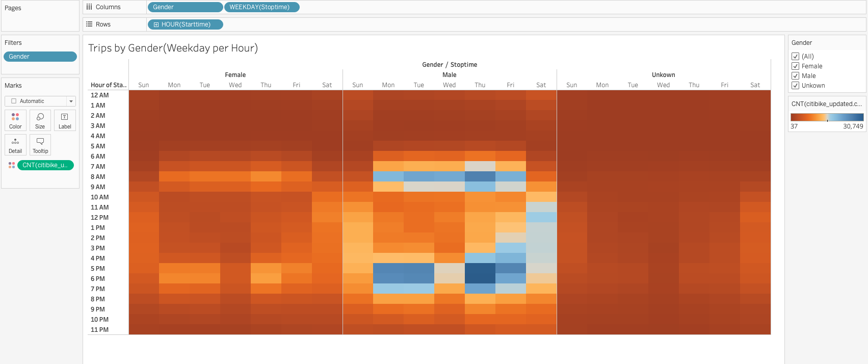Click the Wed header under Female
This screenshot has width=868, height=364.
(x=235, y=85)
